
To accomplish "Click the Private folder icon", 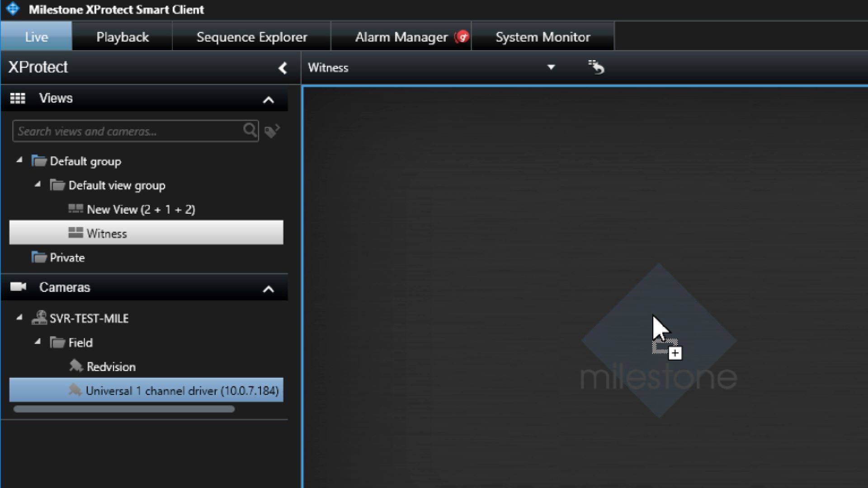I will pyautogui.click(x=39, y=257).
